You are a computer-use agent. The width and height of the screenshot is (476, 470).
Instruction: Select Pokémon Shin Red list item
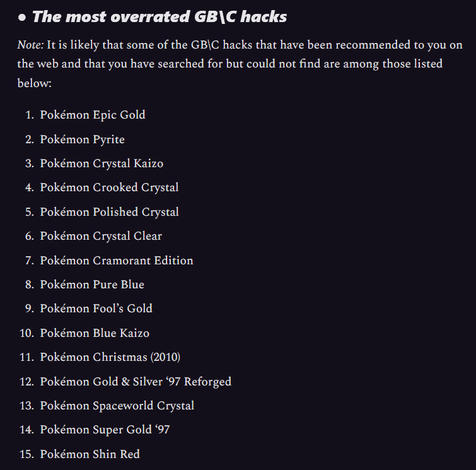tap(90, 454)
